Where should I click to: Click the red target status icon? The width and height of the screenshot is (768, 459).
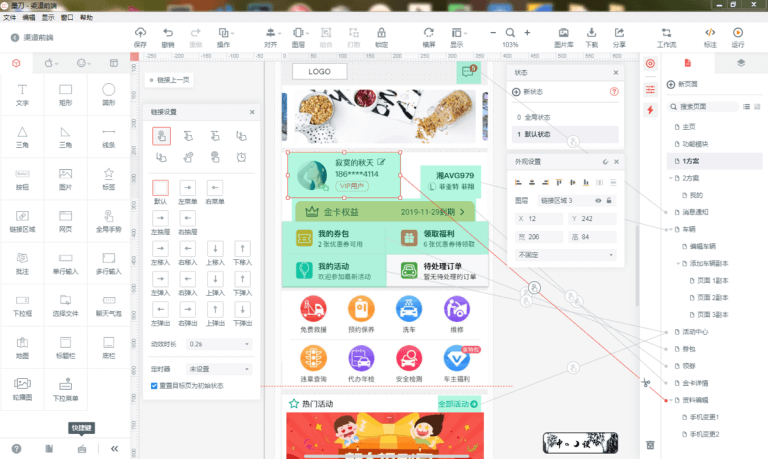[650, 64]
